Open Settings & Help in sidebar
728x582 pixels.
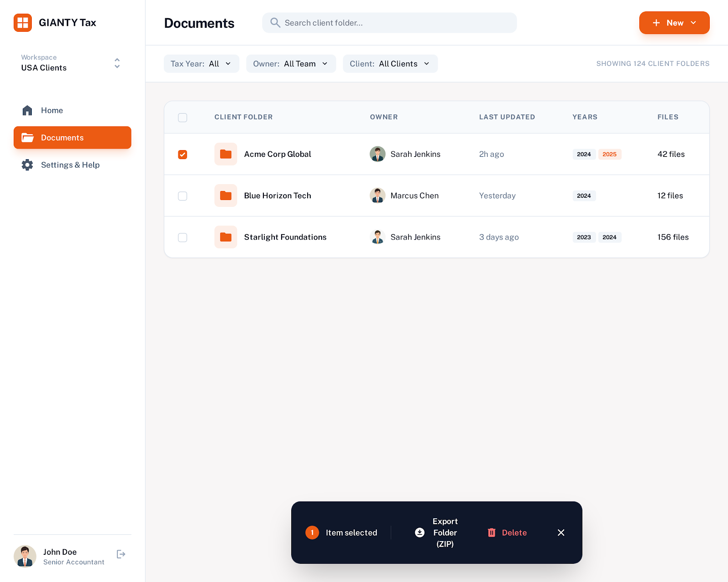click(70, 165)
